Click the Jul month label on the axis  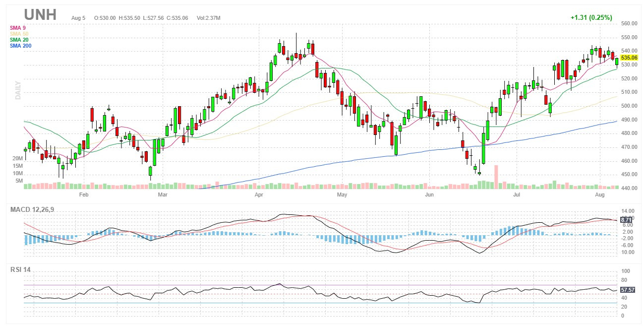517,195
